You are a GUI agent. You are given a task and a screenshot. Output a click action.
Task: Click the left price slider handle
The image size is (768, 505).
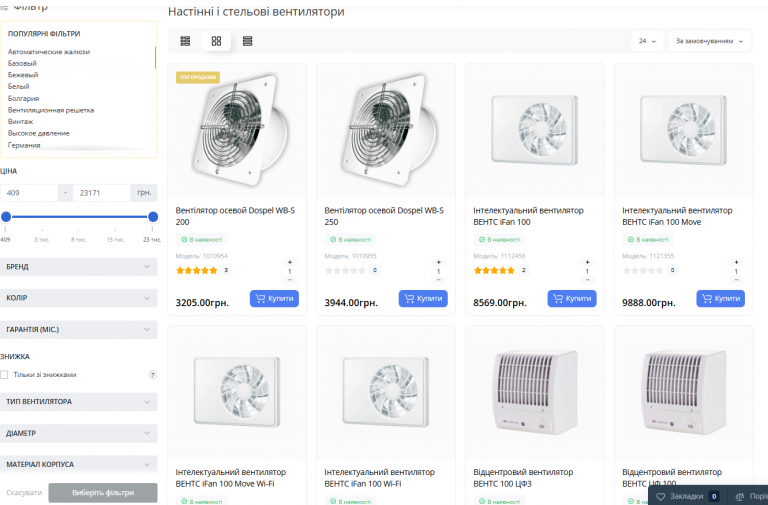[x=6, y=216]
